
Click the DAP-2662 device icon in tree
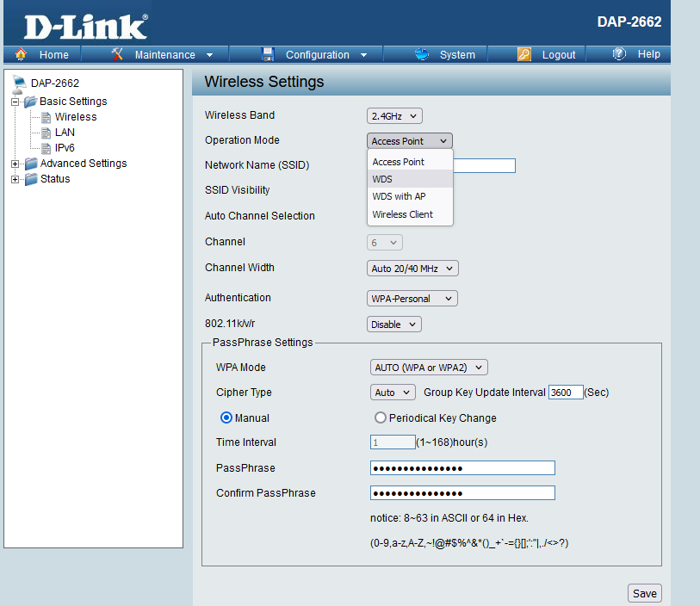[x=19, y=83]
